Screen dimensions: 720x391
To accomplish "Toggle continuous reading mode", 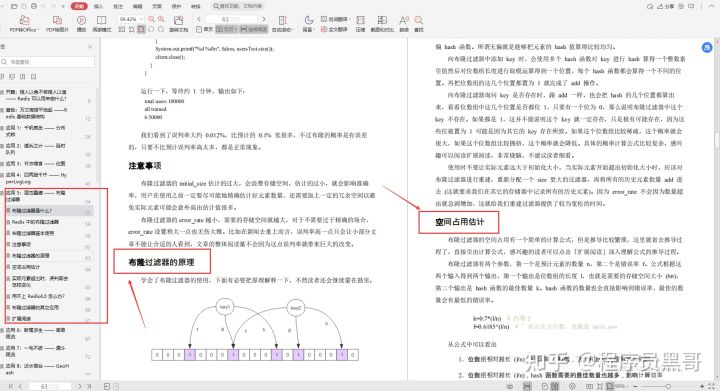I will (254, 29).
